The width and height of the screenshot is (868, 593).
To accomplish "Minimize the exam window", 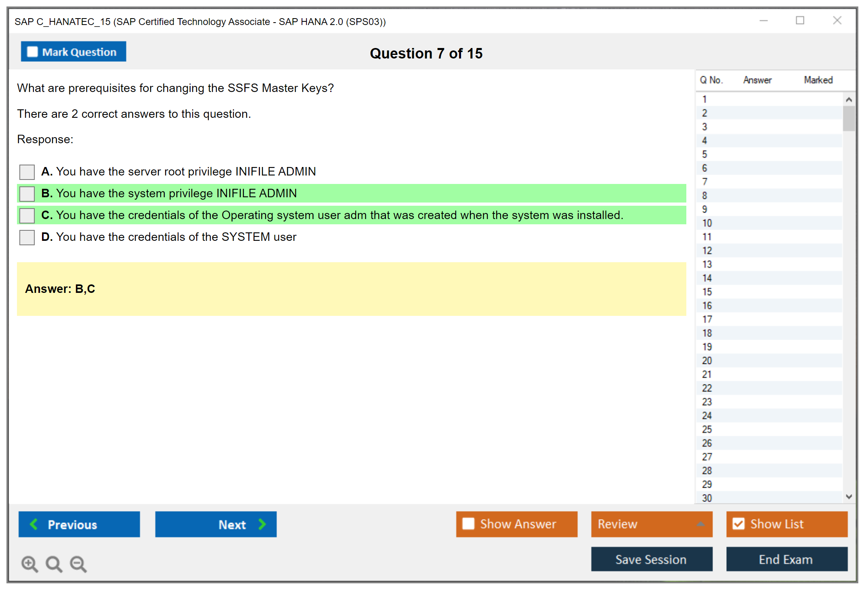I will click(763, 21).
